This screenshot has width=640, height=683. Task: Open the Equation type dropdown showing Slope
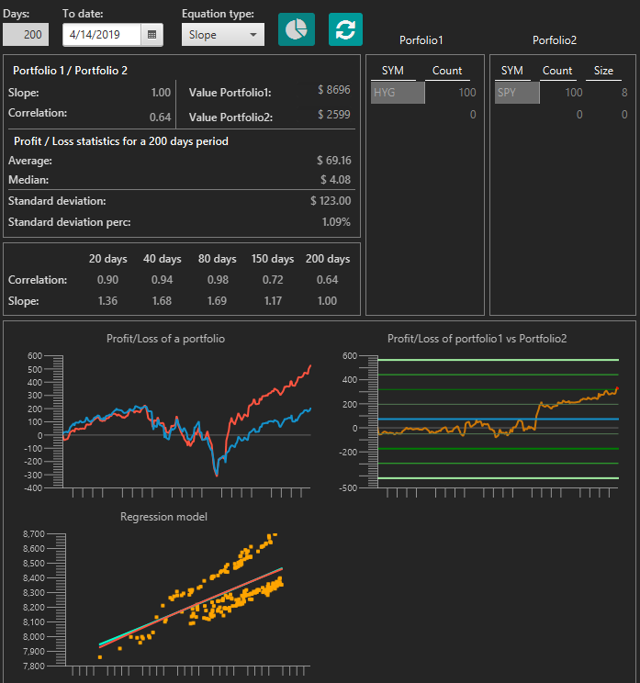[223, 34]
